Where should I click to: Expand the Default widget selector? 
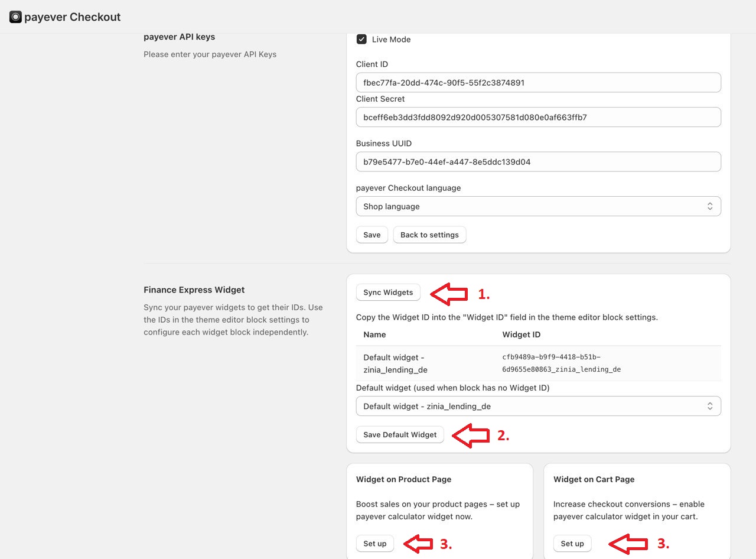pos(538,406)
